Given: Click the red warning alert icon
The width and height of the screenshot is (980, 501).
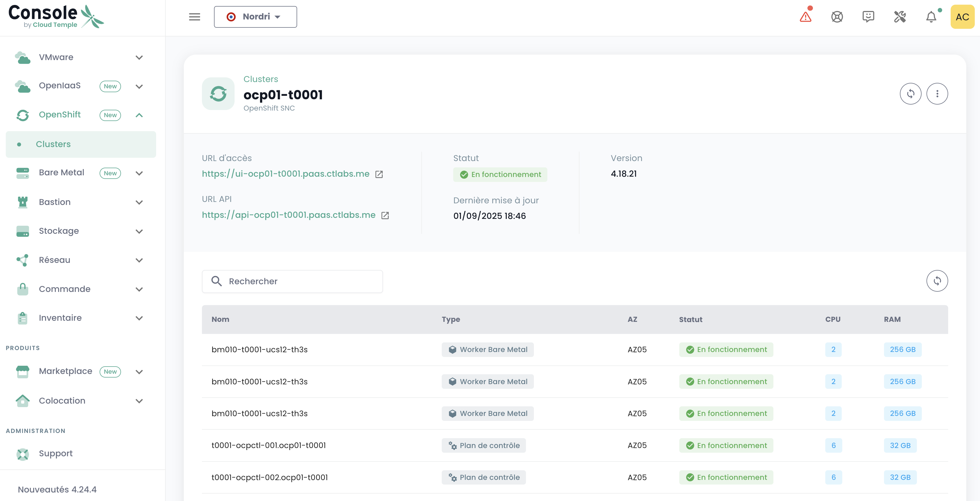Looking at the screenshot, I should point(806,17).
